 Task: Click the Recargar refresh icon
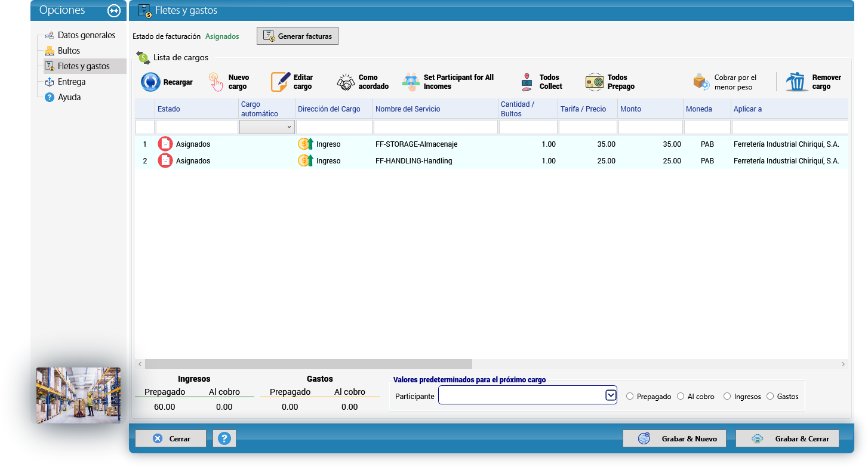coord(151,82)
